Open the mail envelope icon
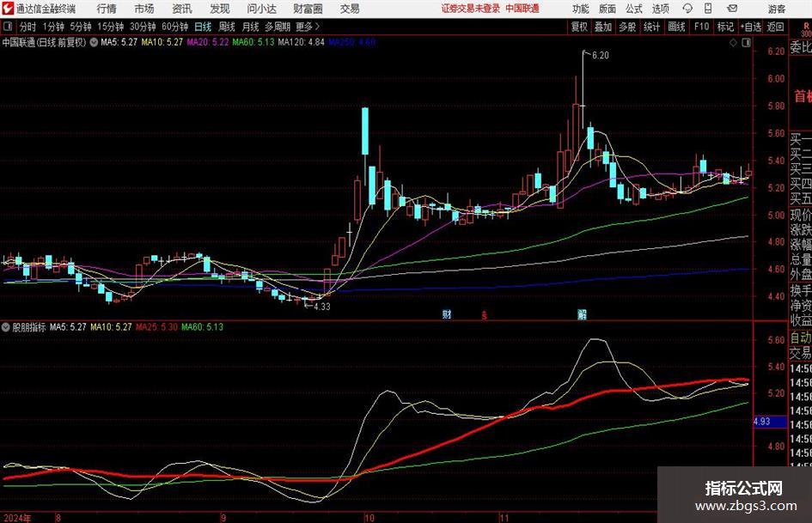 pyautogui.click(x=732, y=9)
